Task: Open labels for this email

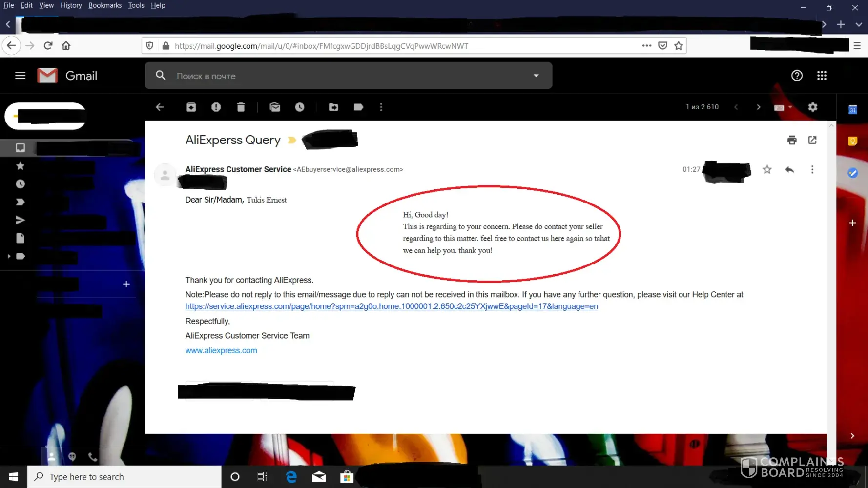Action: coord(358,107)
